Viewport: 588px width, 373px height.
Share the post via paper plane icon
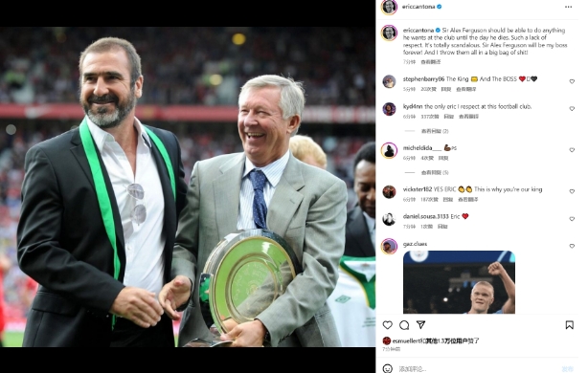[x=420, y=324]
